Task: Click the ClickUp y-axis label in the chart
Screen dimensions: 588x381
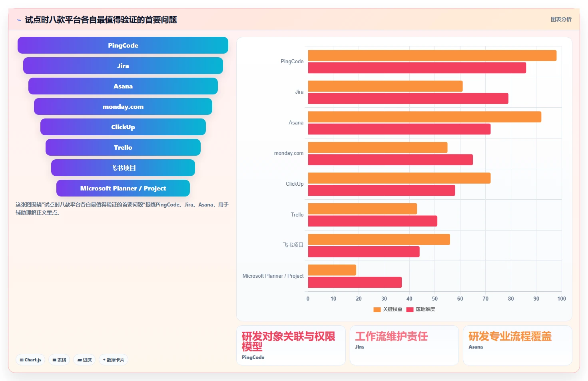Action: click(x=295, y=184)
